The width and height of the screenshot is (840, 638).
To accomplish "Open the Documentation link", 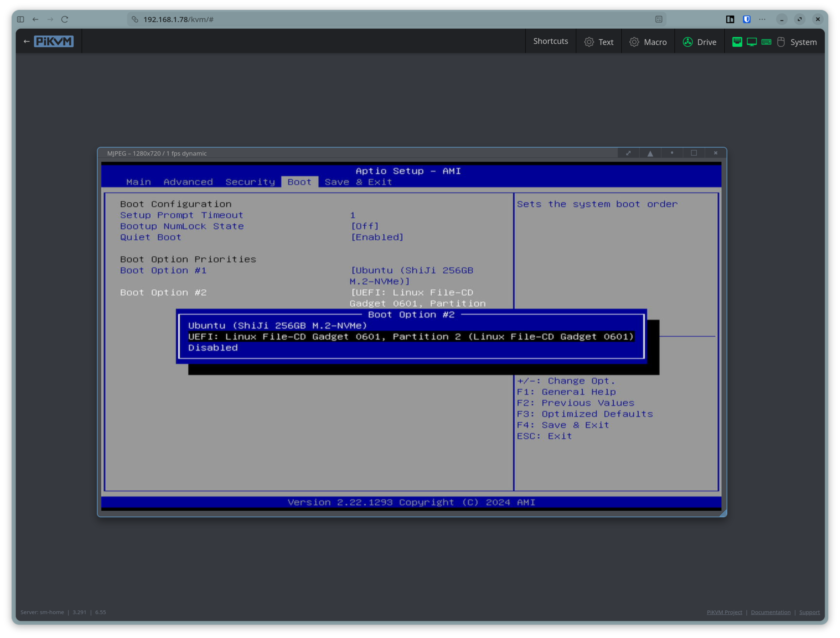I will 771,612.
